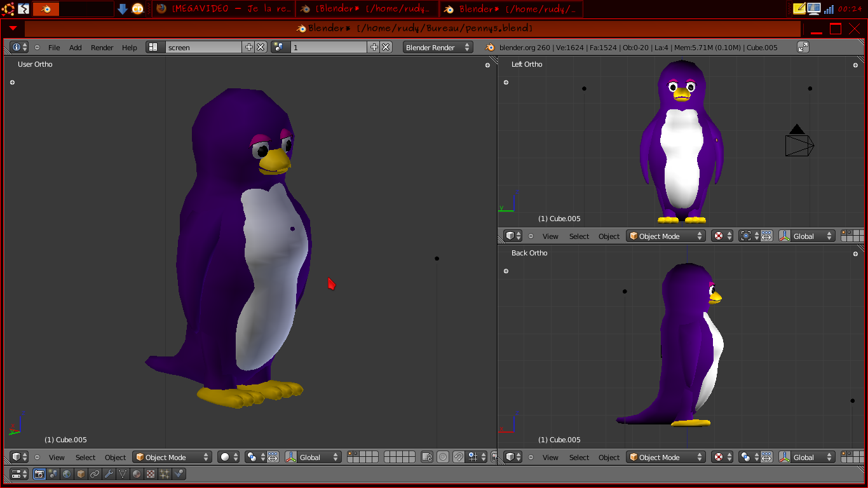Click Select in Left Ortho viewport header
Image resolution: width=868 pixels, height=488 pixels.
[579, 236]
